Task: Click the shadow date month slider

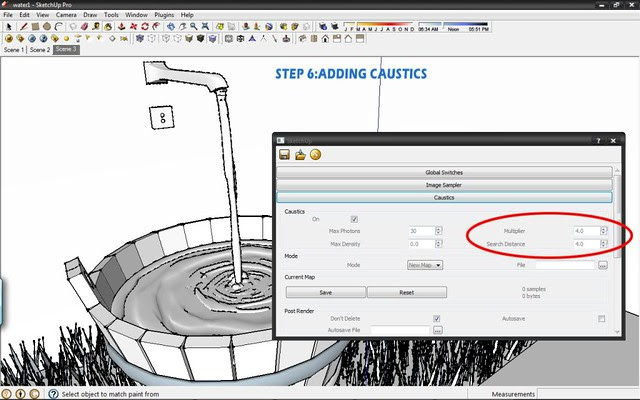Action: point(379,27)
